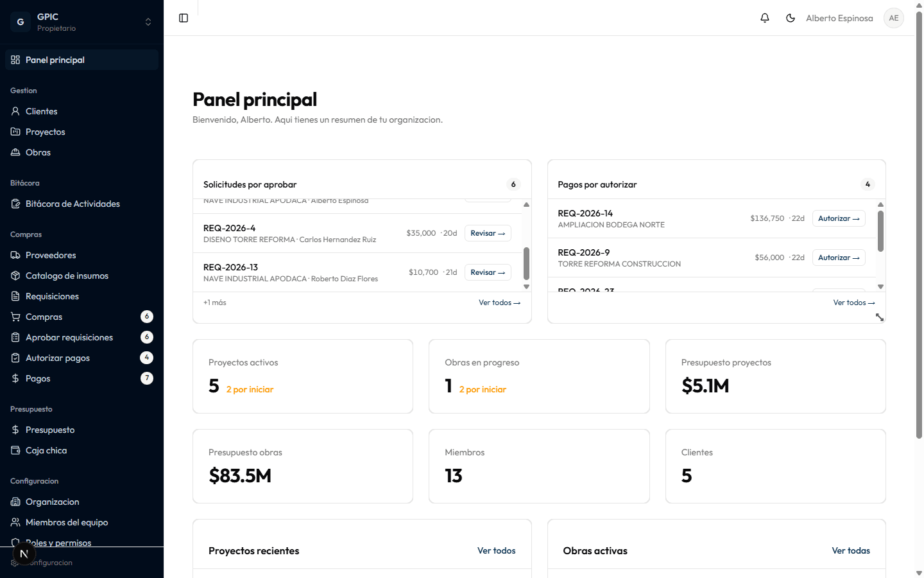Click the Obras hard hat icon
The width and height of the screenshot is (924, 578).
[15, 152]
